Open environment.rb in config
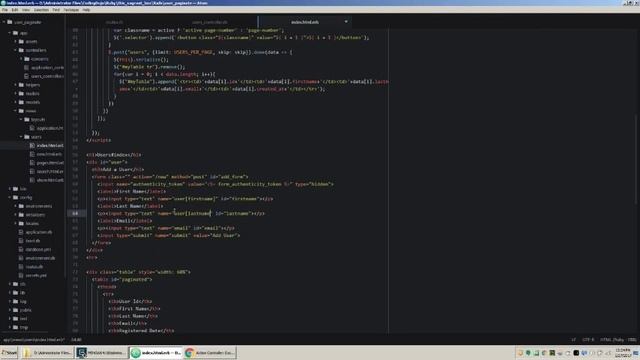The width and height of the screenshot is (640, 360). click(40, 258)
